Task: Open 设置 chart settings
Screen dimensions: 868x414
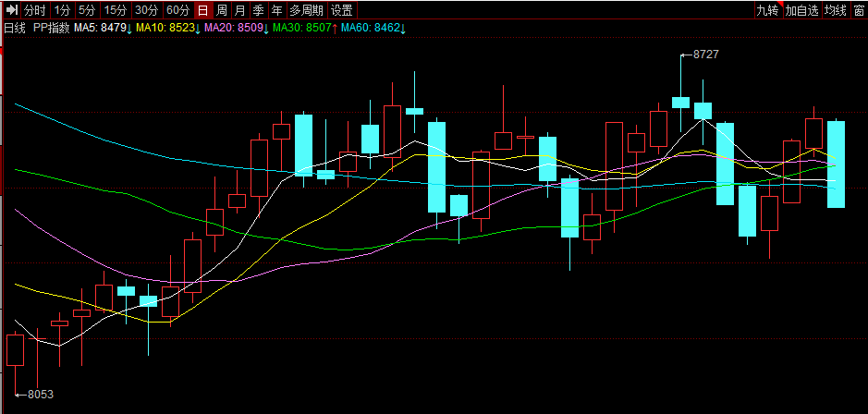Action: 342,9
